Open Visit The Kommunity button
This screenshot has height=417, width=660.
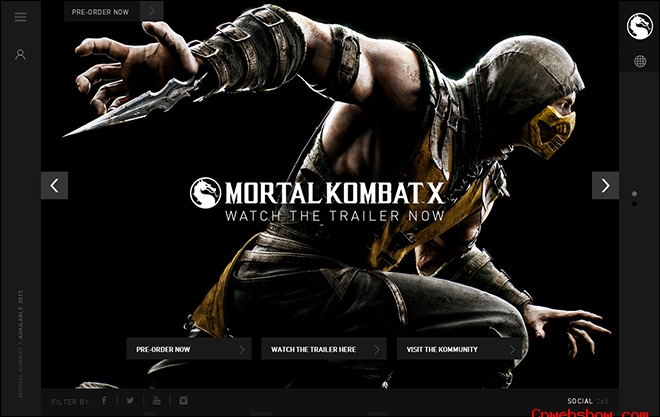[x=459, y=349]
